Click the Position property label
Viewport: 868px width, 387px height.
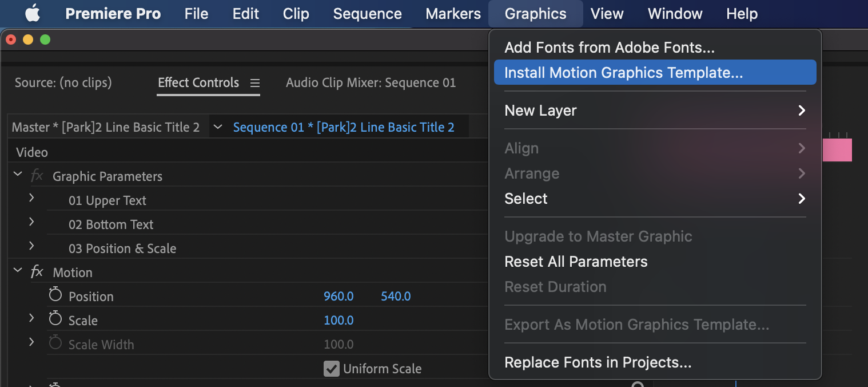(x=91, y=297)
